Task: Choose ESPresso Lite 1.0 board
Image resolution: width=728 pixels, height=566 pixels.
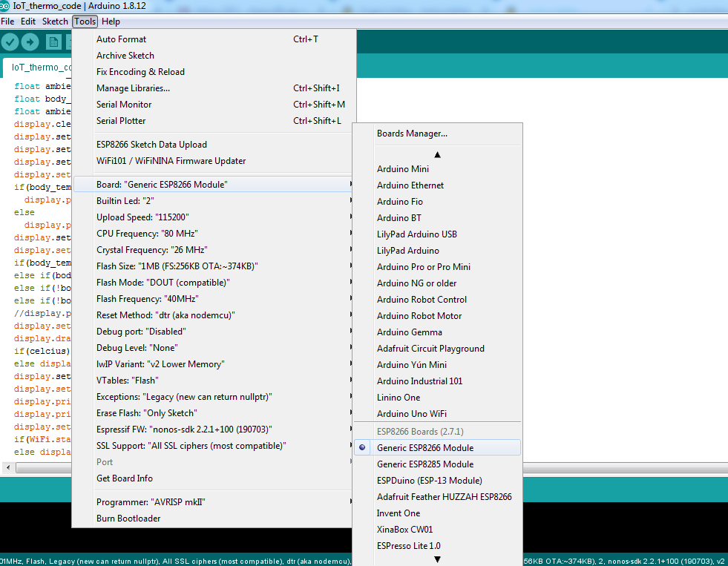Action: click(x=437, y=545)
